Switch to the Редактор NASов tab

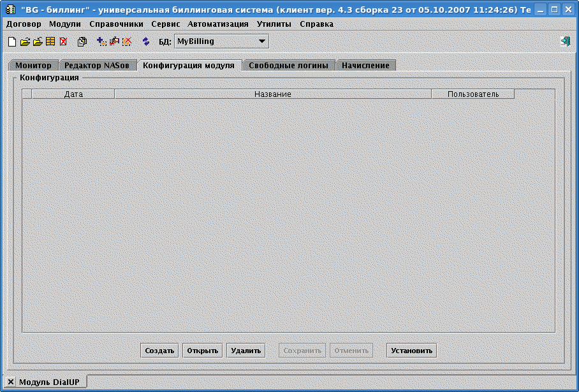click(97, 65)
